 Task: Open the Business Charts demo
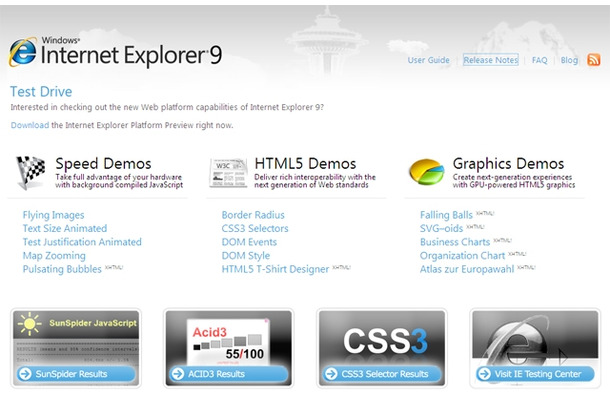point(455,242)
